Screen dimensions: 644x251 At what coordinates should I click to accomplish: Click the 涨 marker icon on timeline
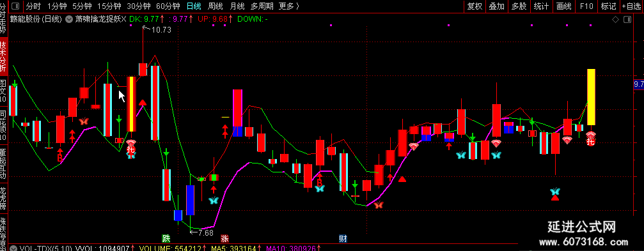click(224, 238)
